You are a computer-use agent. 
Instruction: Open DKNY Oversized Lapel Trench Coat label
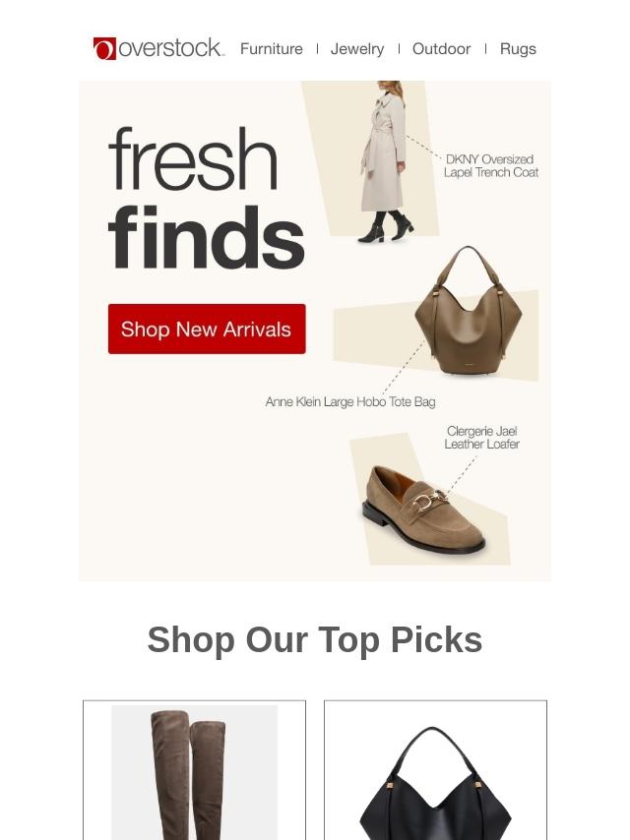tap(490, 166)
